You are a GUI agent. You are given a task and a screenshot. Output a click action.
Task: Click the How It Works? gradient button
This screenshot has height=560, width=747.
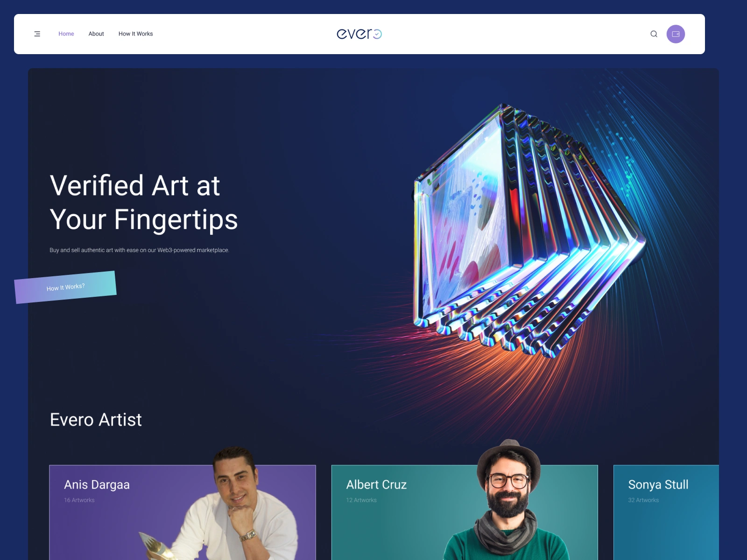(x=65, y=287)
